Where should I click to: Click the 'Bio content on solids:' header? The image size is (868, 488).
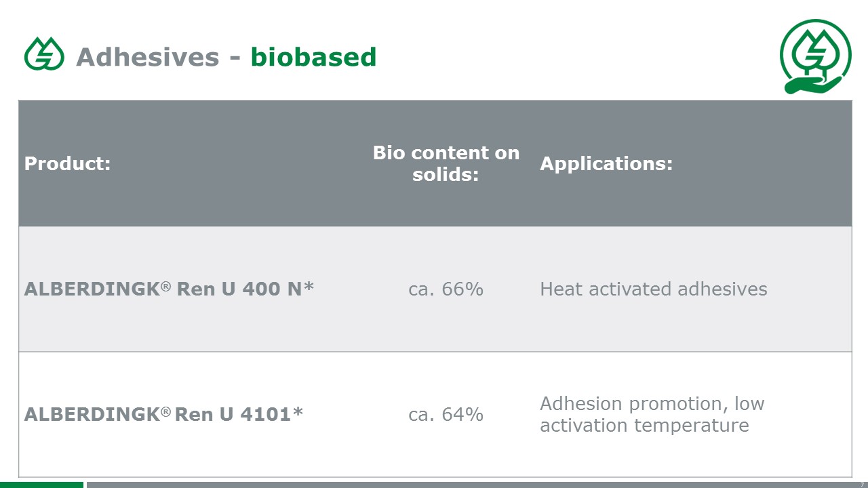pyautogui.click(x=446, y=163)
